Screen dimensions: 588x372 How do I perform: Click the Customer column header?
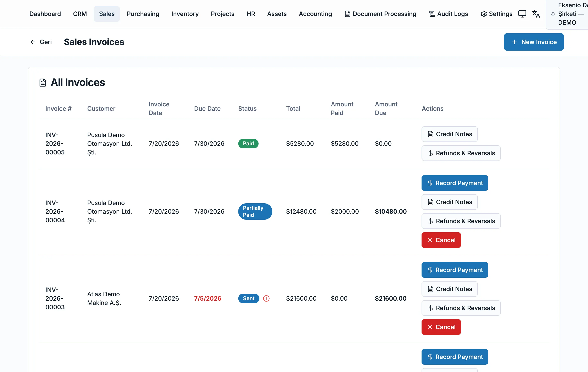pos(101,108)
